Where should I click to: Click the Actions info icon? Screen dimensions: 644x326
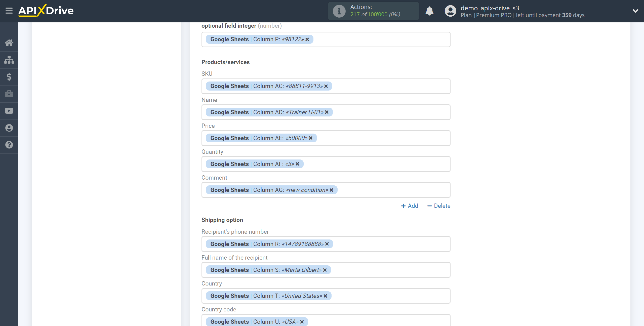point(339,11)
